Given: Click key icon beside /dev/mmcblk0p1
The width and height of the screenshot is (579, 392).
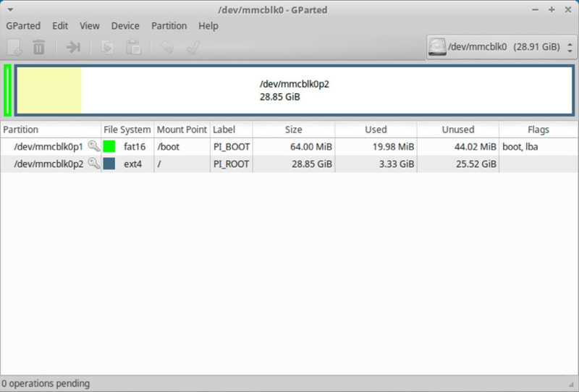Looking at the screenshot, I should [x=94, y=146].
